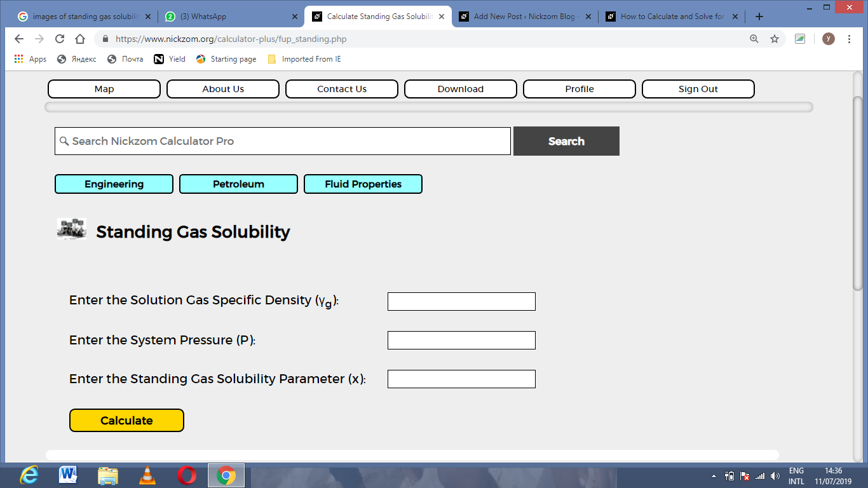The width and height of the screenshot is (868, 488).
Task: Click the Download button
Action: tap(461, 89)
